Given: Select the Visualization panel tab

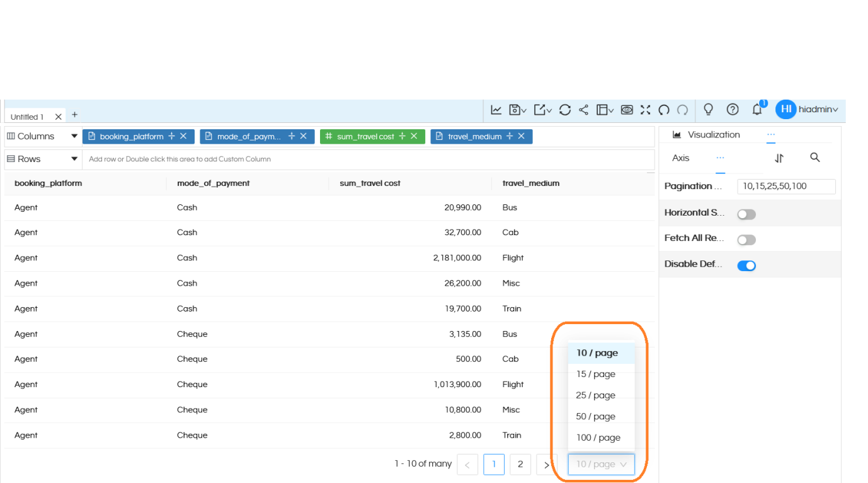Looking at the screenshot, I should click(x=706, y=135).
